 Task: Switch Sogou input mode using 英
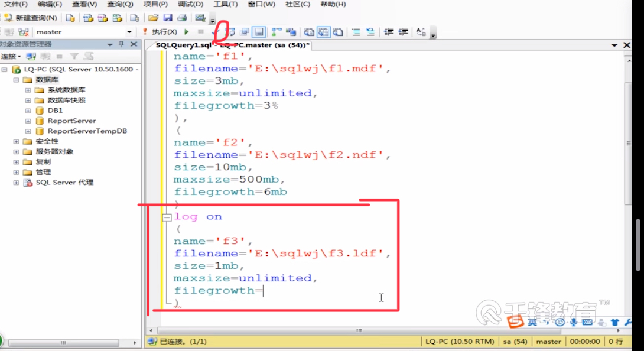pos(532,323)
